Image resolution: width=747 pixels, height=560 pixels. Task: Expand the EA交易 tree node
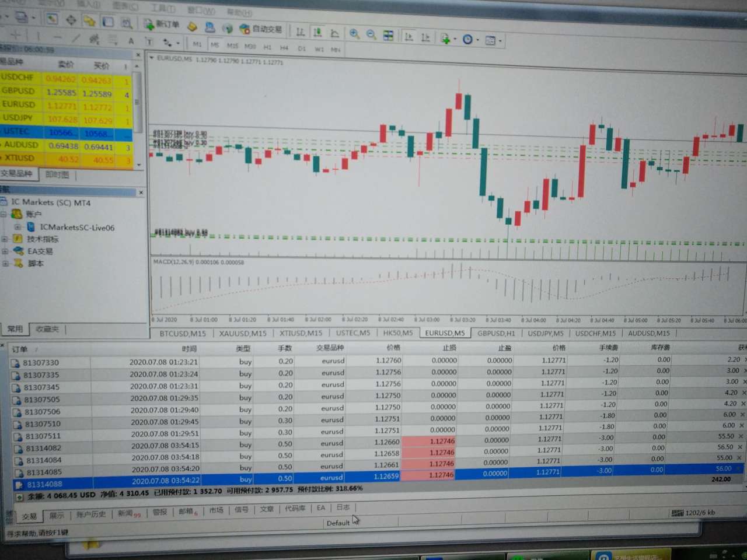(4, 251)
